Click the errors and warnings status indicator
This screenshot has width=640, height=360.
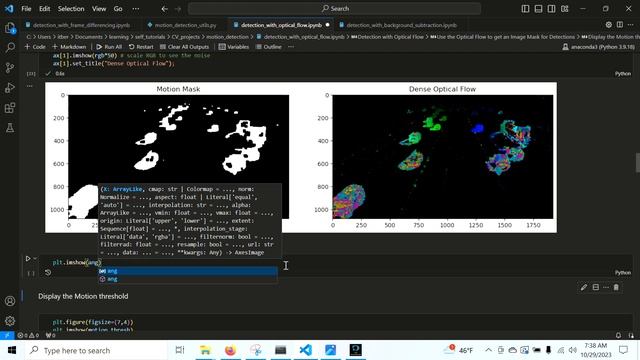coord(28,335)
